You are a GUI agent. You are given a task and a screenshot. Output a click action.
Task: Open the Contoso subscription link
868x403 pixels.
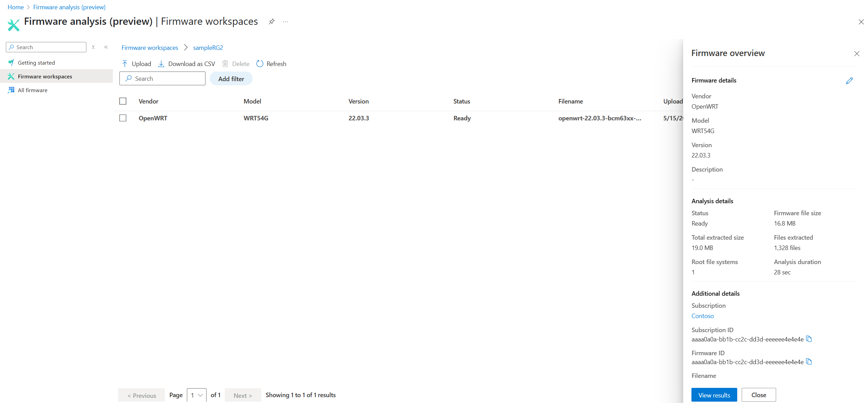(702, 316)
